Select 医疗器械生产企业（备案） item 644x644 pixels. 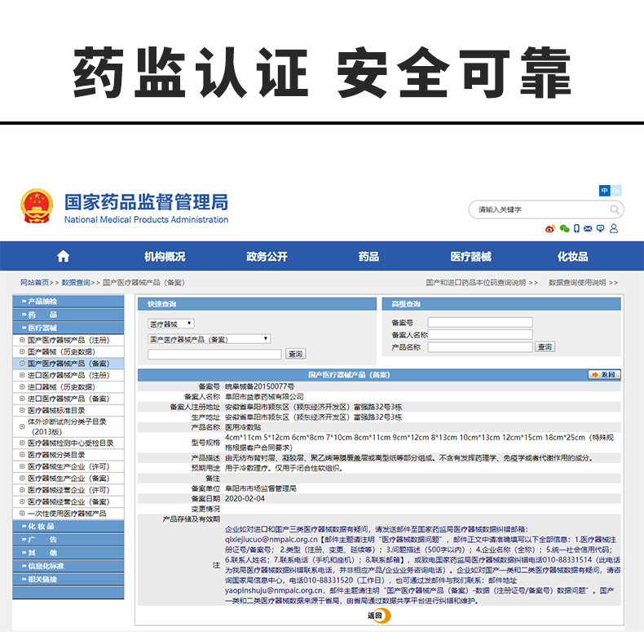[68, 479]
